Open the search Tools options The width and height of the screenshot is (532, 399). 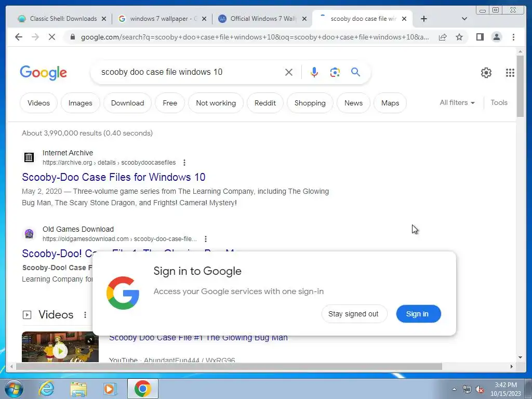(x=499, y=102)
